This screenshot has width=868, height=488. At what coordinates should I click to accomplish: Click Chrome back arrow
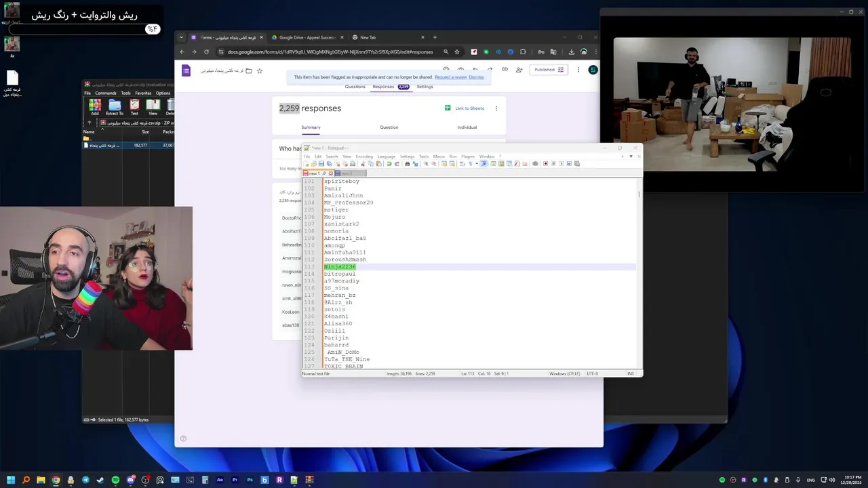click(x=182, y=52)
